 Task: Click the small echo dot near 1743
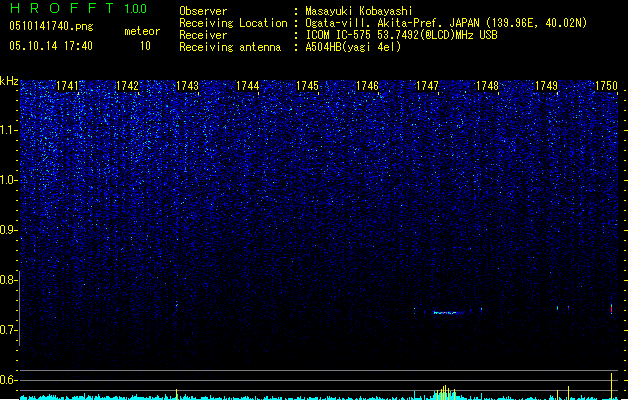point(176,305)
